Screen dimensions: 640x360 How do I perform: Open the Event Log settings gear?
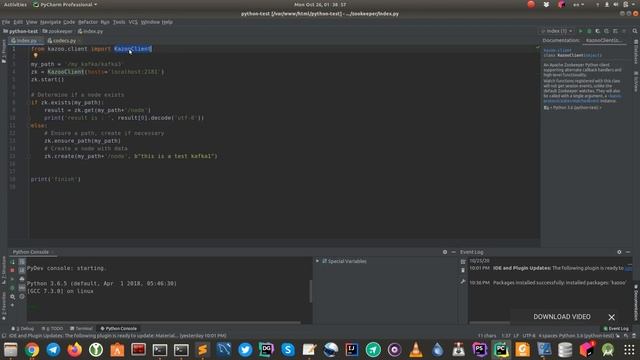pyautogui.click(x=619, y=252)
